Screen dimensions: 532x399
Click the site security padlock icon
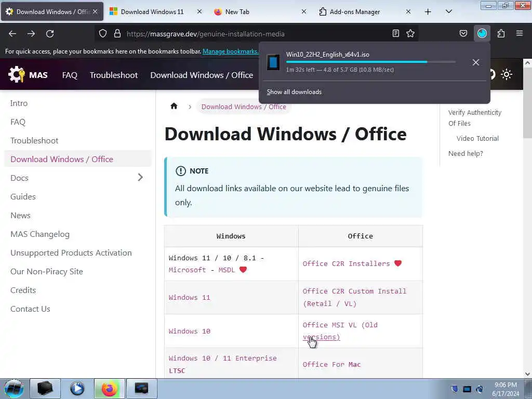pyautogui.click(x=117, y=34)
